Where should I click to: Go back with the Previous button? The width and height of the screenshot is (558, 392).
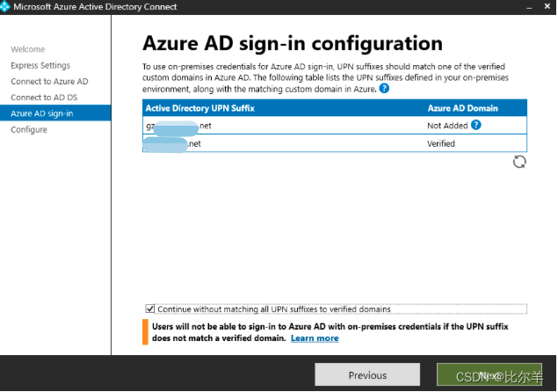click(367, 375)
